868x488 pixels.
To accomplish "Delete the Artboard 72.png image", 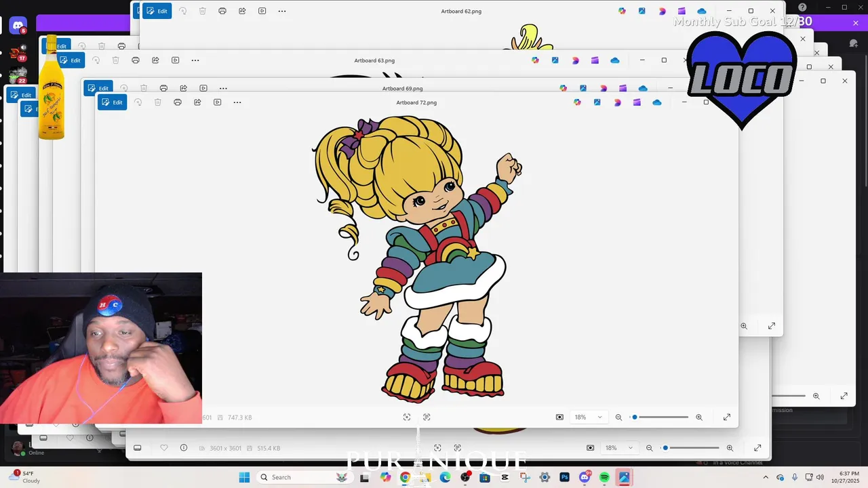I will tap(157, 102).
